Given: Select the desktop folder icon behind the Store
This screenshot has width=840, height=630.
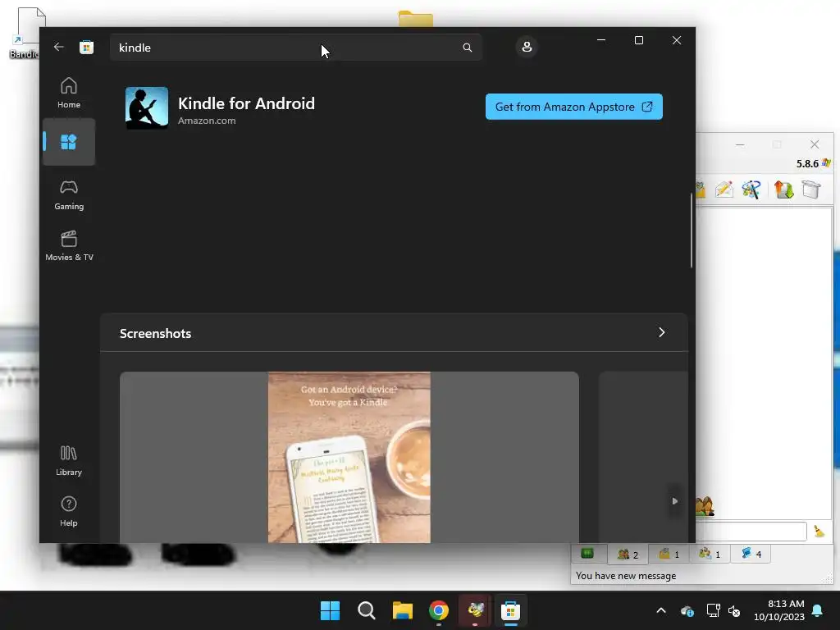Looking at the screenshot, I should pos(416,18).
